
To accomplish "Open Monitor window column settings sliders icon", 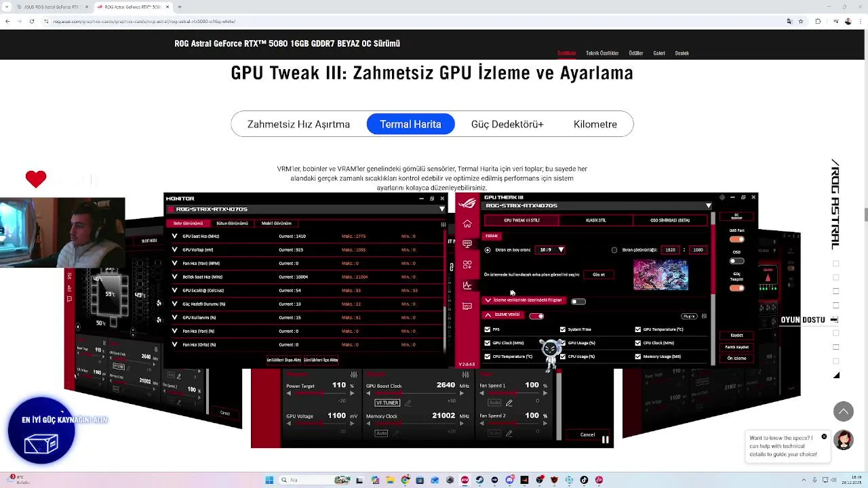I will click(x=443, y=224).
